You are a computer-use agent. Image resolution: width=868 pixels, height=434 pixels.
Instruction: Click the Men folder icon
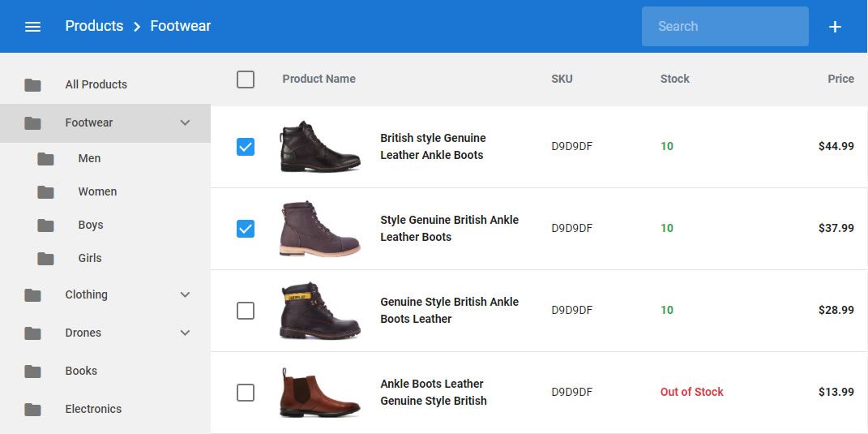[45, 159]
